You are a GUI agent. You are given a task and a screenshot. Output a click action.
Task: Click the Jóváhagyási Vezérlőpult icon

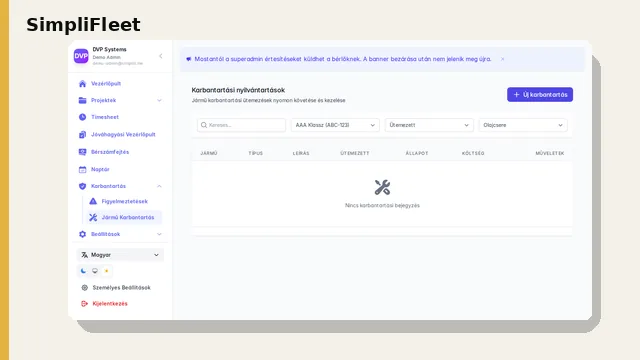[82, 134]
